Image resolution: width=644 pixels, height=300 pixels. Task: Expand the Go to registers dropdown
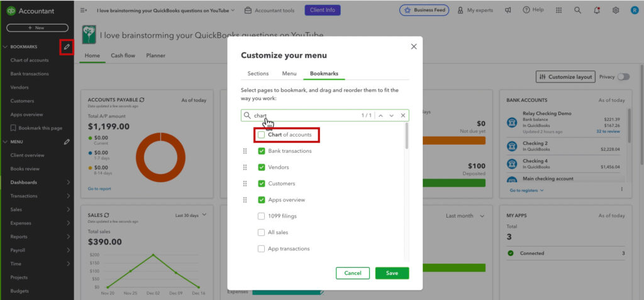point(526,191)
